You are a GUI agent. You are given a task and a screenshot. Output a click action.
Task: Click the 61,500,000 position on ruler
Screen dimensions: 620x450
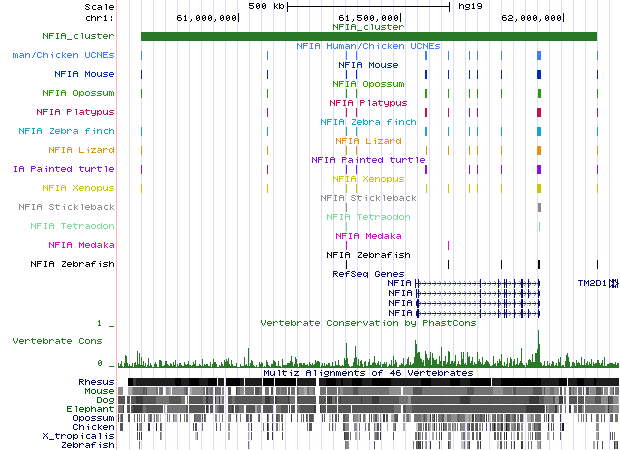[370, 18]
